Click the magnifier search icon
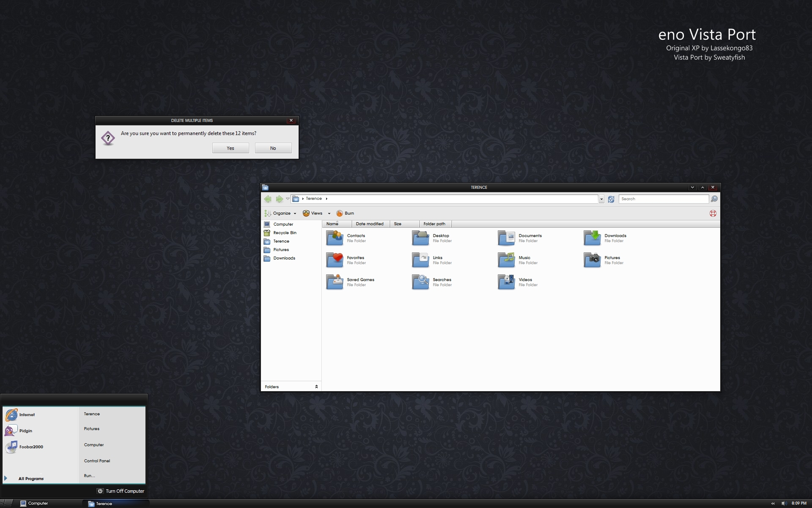This screenshot has height=508, width=812. click(x=714, y=199)
